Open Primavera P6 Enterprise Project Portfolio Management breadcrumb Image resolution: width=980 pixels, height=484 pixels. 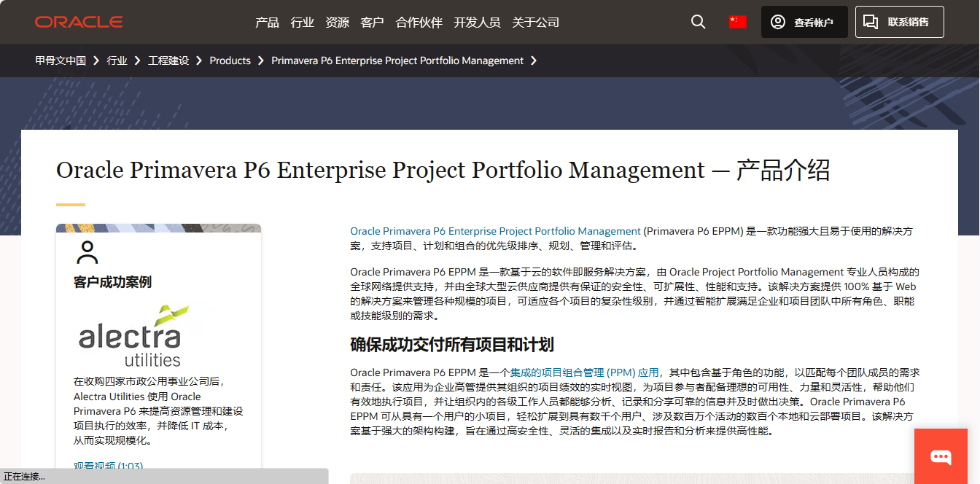tap(397, 60)
